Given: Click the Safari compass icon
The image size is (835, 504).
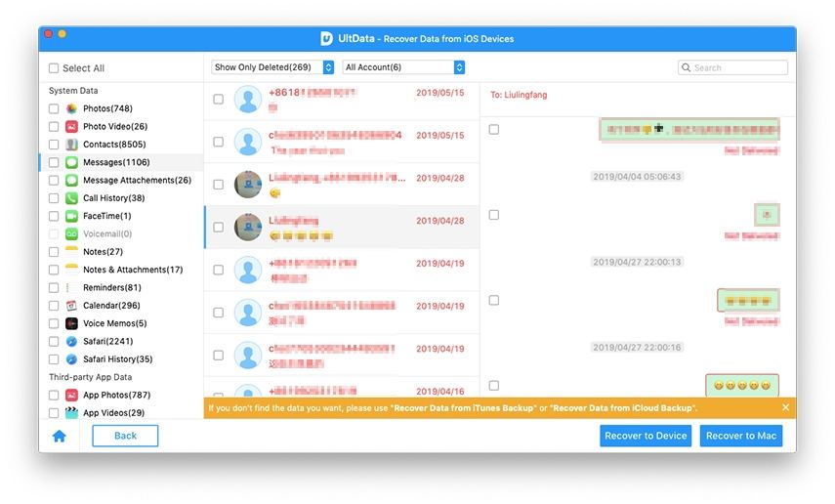Looking at the screenshot, I should (x=71, y=342).
